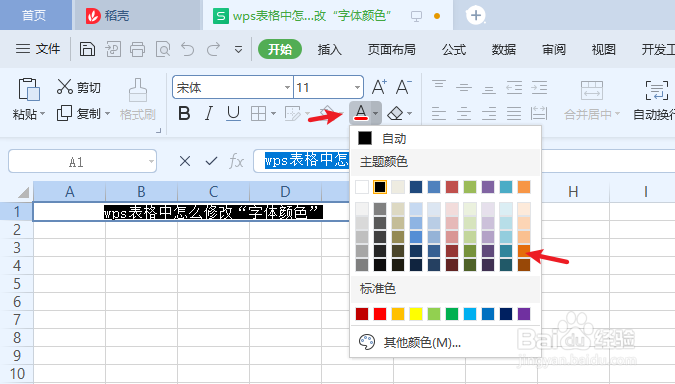Click the eraser clear-format icon
Image resolution: width=675 pixels, height=384 pixels.
click(x=395, y=114)
